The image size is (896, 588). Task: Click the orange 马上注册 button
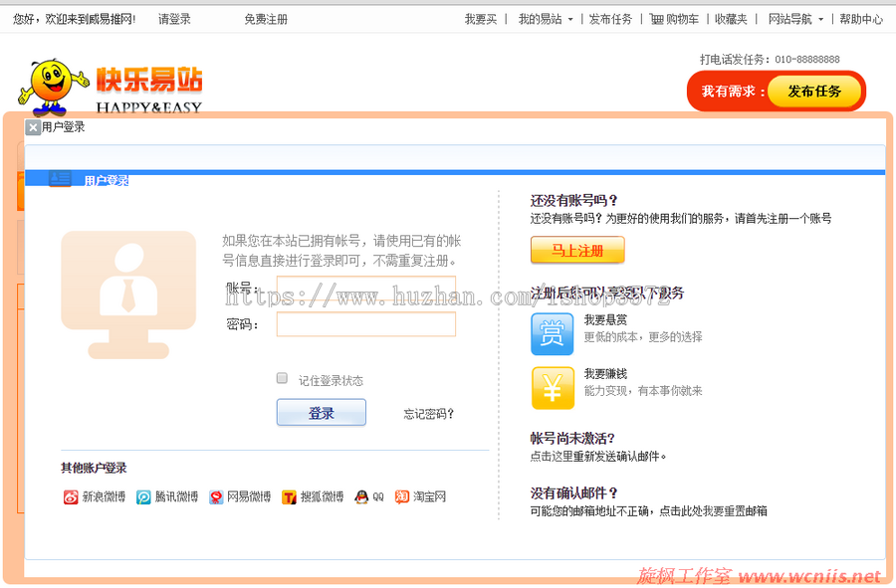point(577,251)
